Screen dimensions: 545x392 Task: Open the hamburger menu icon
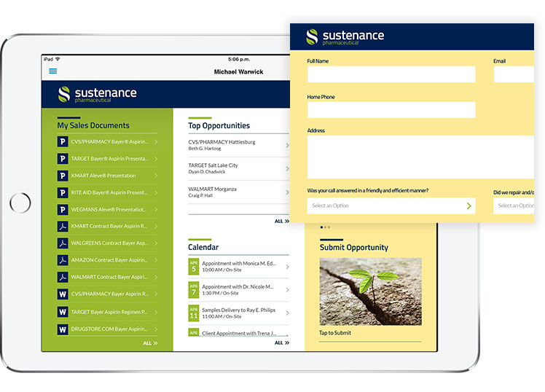point(53,71)
